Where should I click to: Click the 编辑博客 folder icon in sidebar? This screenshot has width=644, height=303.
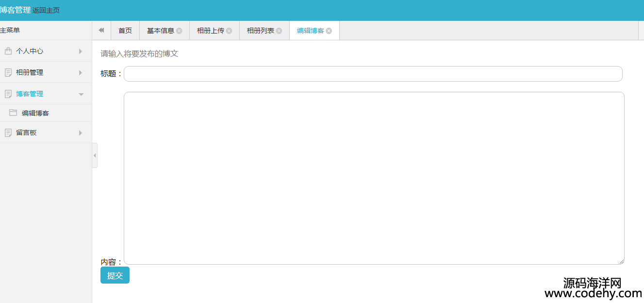tap(13, 113)
